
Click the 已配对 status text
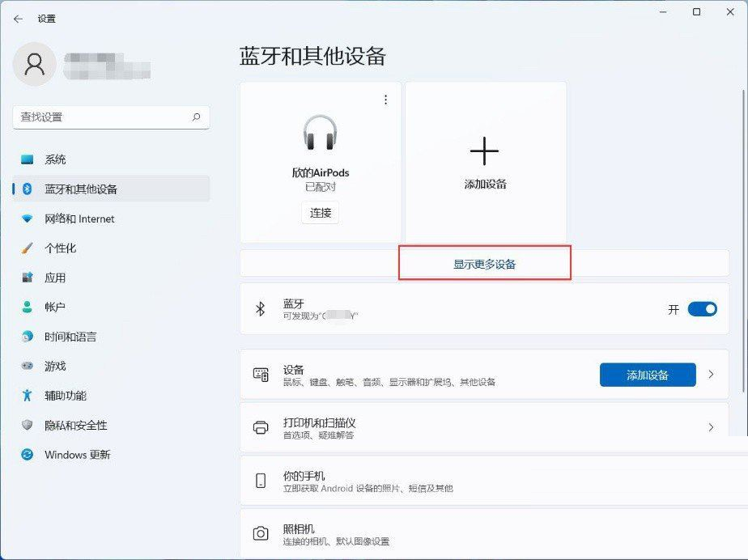(321, 187)
